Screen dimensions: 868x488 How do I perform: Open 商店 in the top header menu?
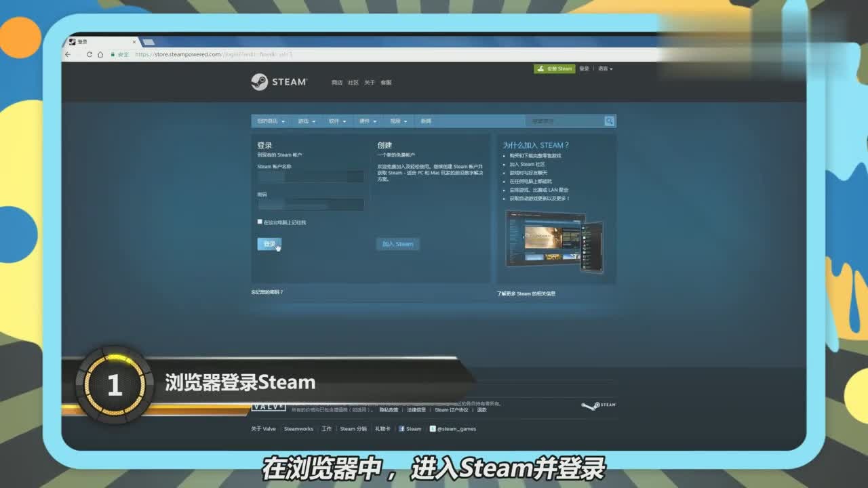(337, 83)
